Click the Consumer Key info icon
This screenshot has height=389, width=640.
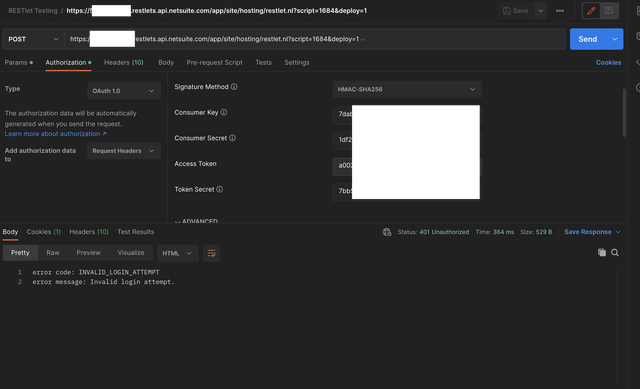point(224,113)
